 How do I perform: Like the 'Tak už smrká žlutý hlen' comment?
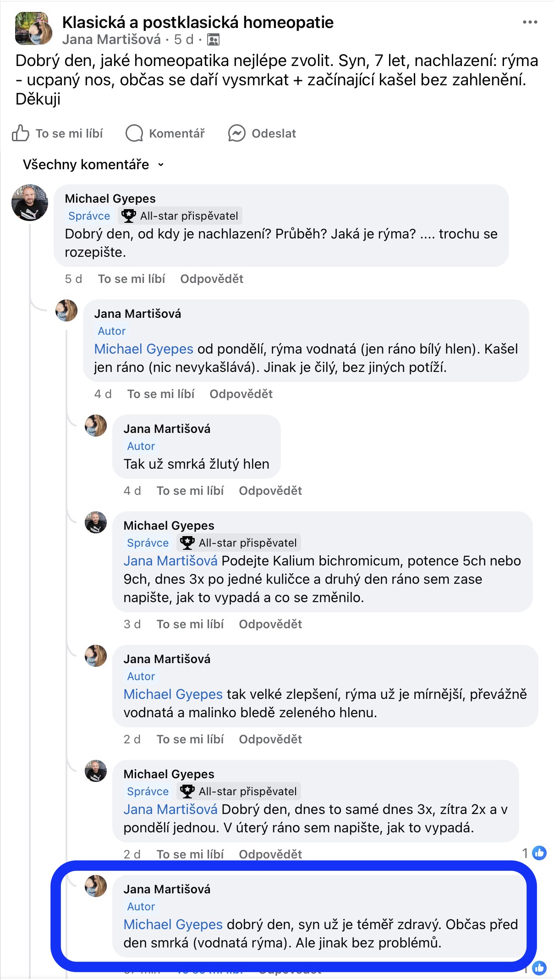pos(190,491)
